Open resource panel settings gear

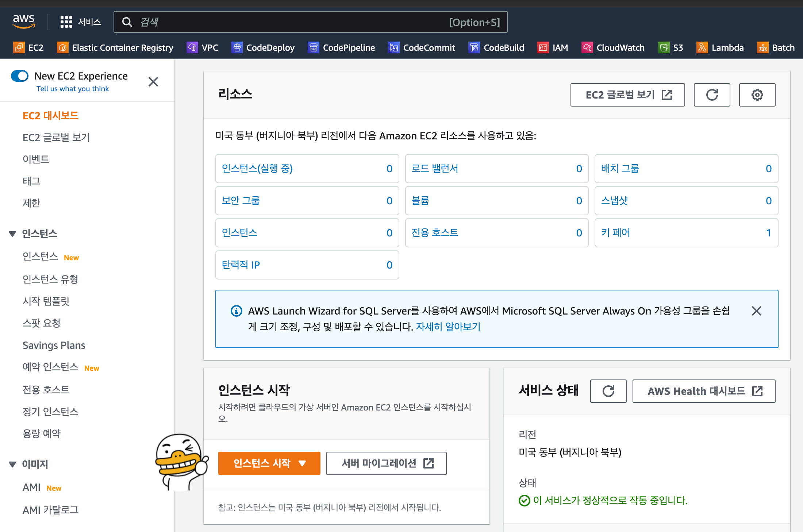pyautogui.click(x=757, y=95)
